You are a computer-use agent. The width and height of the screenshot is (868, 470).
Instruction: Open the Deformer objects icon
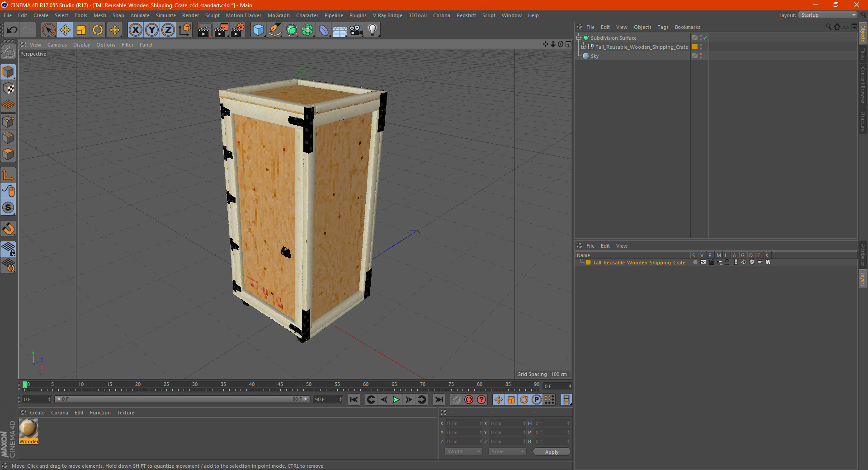[324, 30]
